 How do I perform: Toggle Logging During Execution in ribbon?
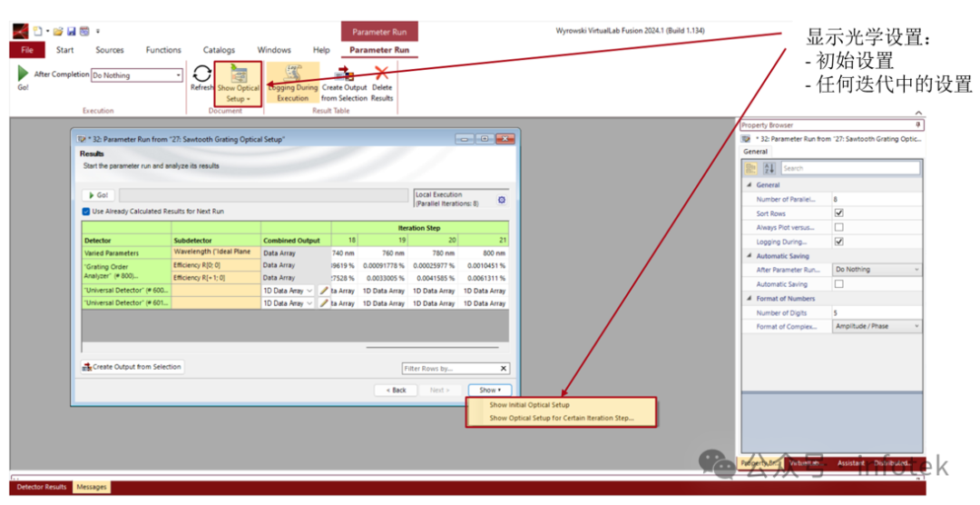tap(293, 83)
